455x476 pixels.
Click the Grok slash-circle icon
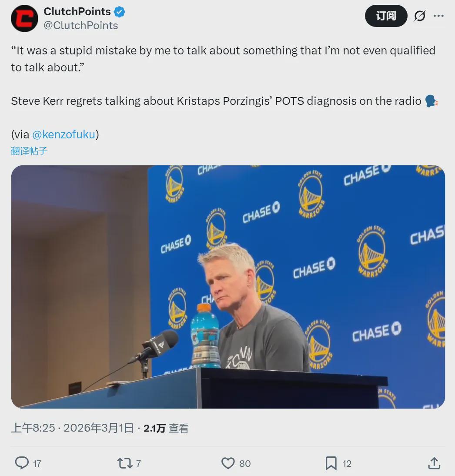click(x=419, y=16)
